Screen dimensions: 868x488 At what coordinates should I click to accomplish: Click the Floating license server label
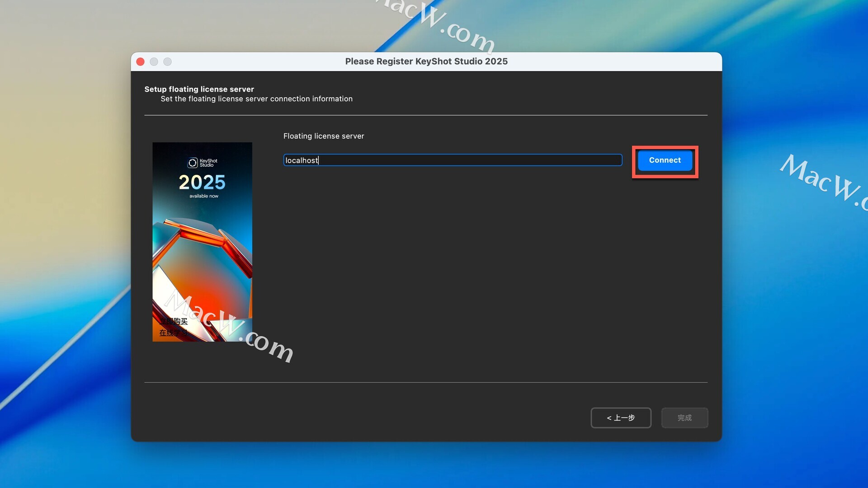324,136
